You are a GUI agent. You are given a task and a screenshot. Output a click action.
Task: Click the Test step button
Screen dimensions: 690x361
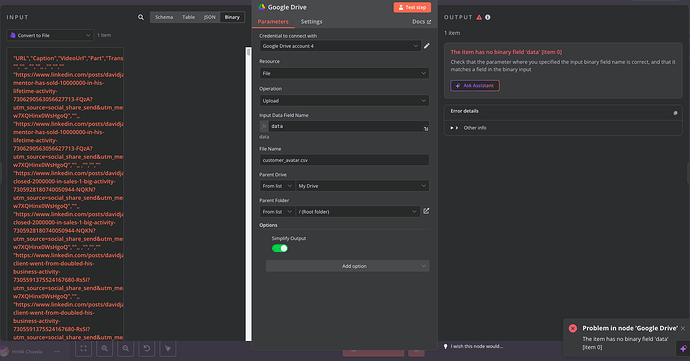tap(412, 7)
